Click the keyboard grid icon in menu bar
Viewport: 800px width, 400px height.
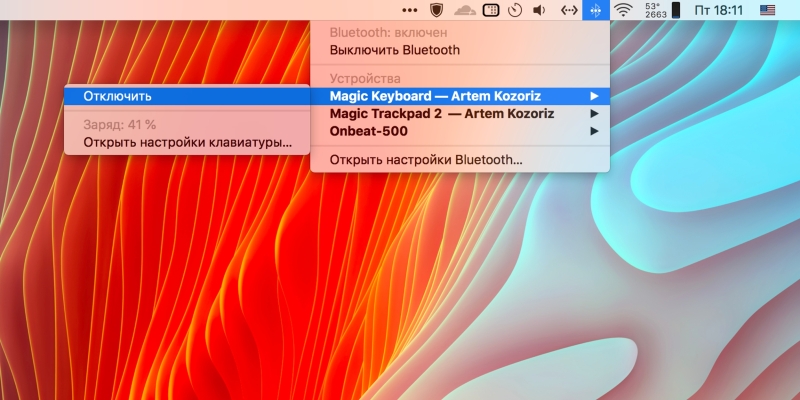[491, 10]
